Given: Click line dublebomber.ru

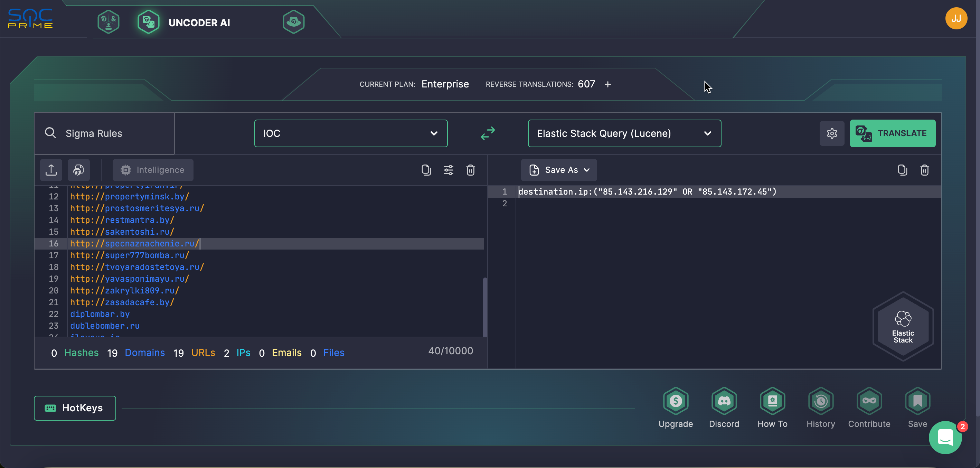Looking at the screenshot, I should [105, 326].
